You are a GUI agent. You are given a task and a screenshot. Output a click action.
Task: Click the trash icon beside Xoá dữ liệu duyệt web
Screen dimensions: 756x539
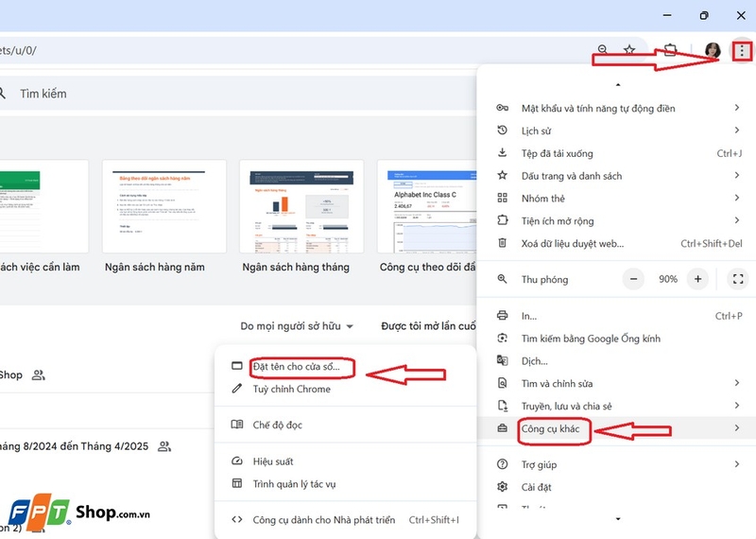503,243
